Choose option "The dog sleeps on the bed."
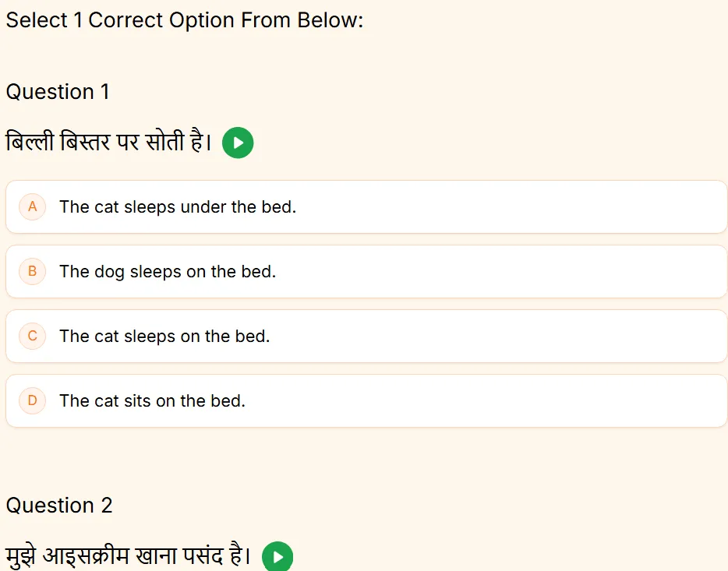Viewport: 728px width, 571px height. click(x=168, y=272)
